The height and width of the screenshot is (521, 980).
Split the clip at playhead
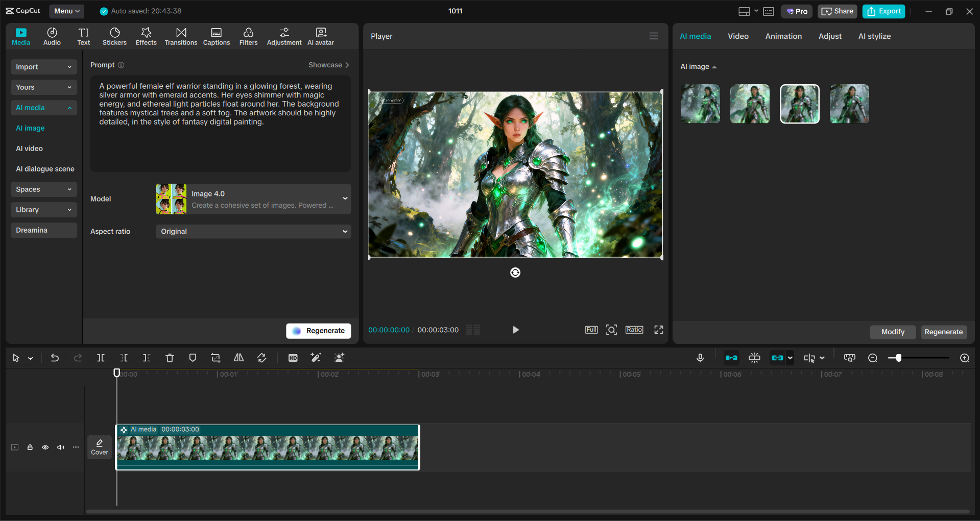coord(101,358)
